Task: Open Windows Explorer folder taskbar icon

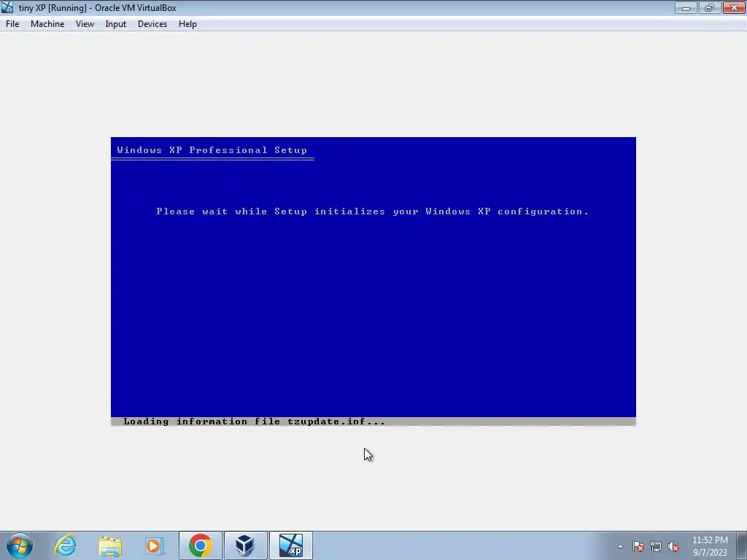Action: [x=110, y=545]
